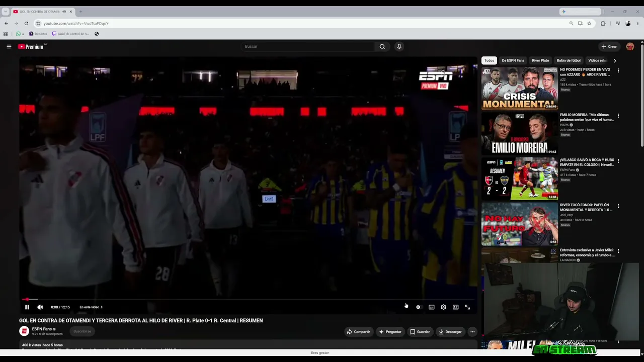The height and width of the screenshot is (362, 644).
Task: Focus the Buscar search field
Action: [308, 46]
